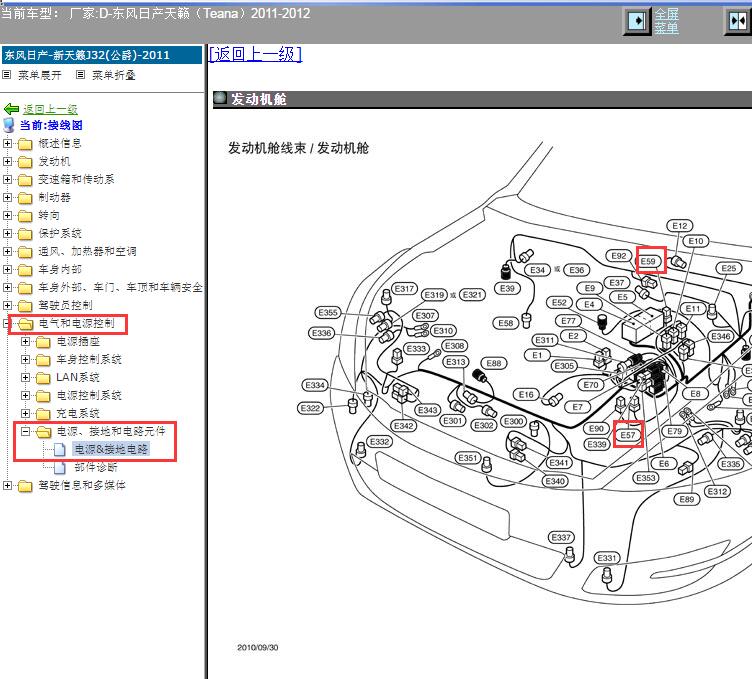Select the 制动器 tree label
This screenshot has height=679, width=752.
[x=55, y=198]
